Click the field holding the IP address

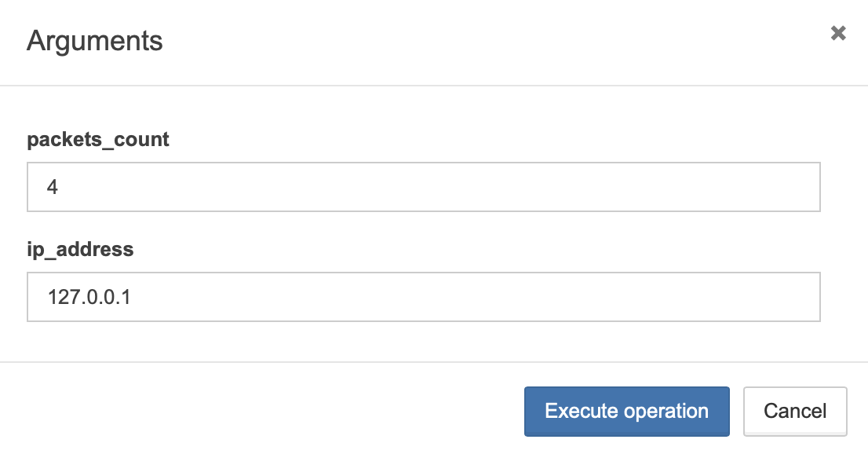[424, 297]
